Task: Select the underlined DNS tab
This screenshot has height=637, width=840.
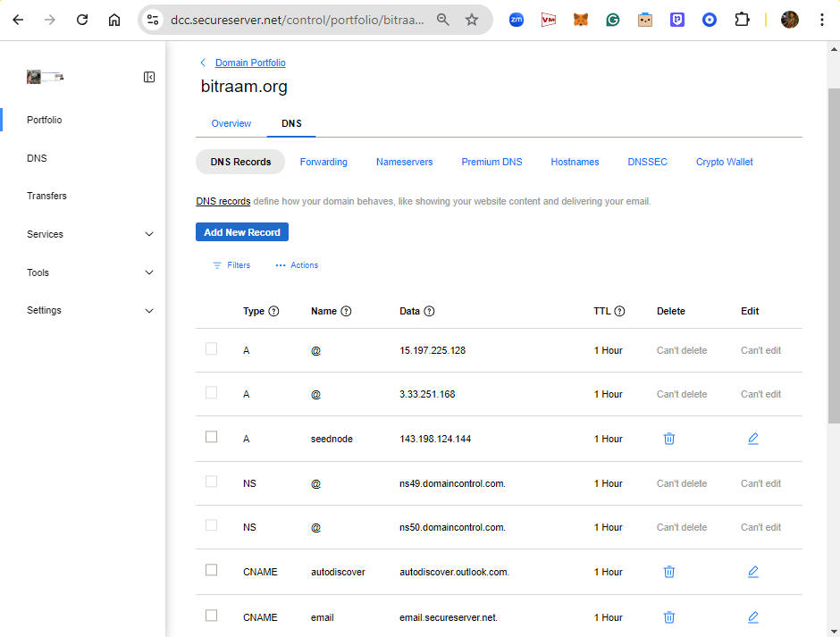Action: (x=291, y=123)
